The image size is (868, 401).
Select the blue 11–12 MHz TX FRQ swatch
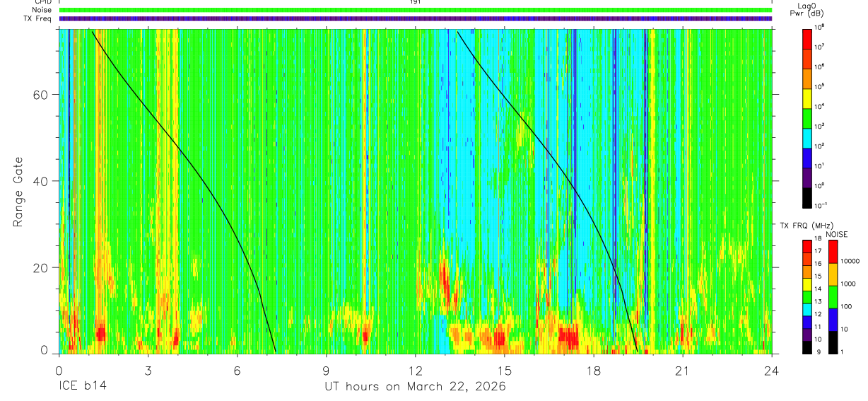(807, 322)
